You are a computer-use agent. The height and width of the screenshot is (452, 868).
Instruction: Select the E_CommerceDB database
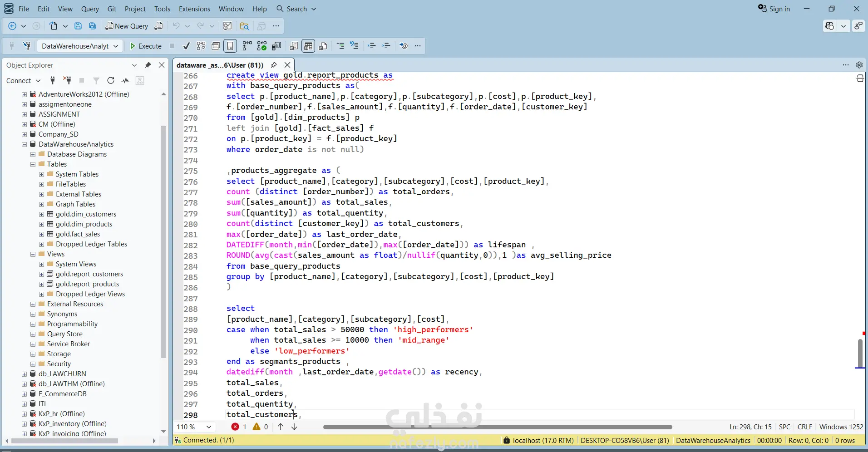[x=62, y=394]
